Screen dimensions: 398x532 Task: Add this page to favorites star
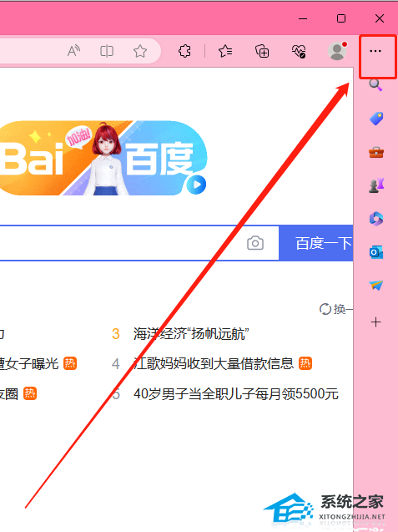140,51
